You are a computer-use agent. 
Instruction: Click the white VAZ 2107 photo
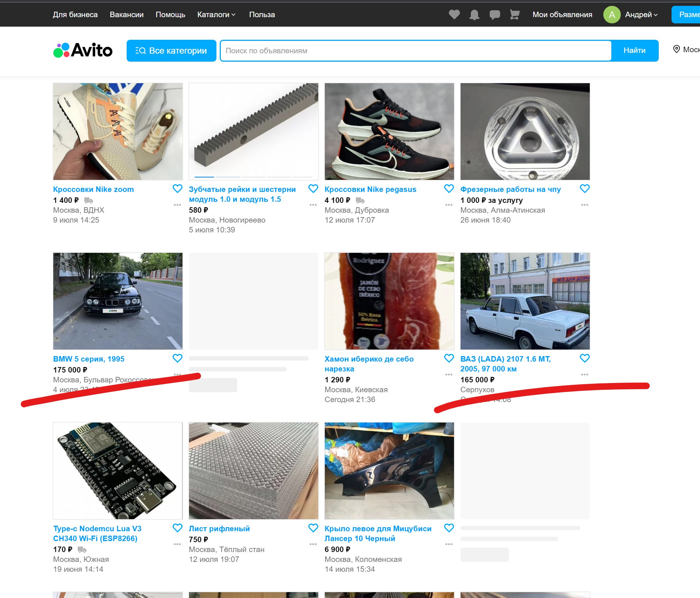click(525, 301)
